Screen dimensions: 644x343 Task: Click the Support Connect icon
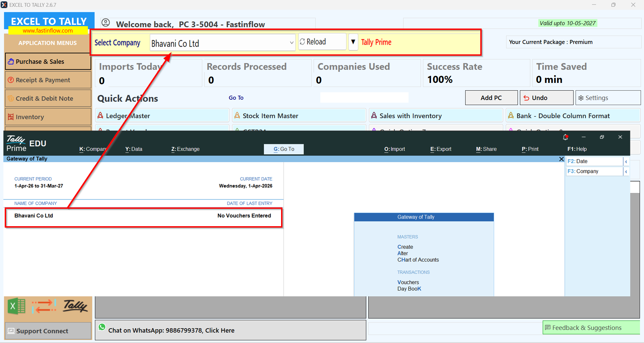pos(11,331)
